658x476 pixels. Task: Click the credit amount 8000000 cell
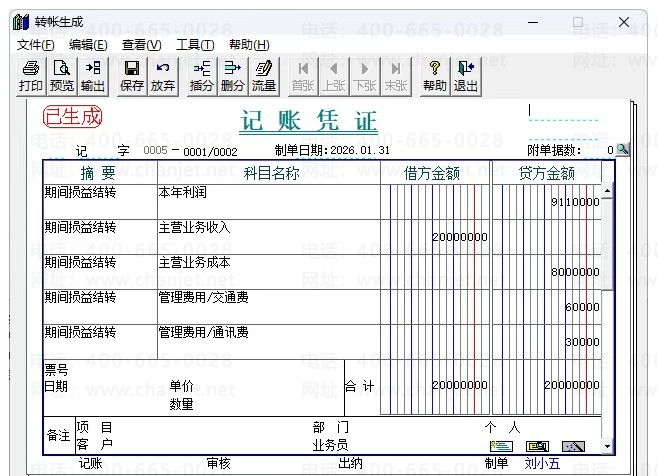547,272
